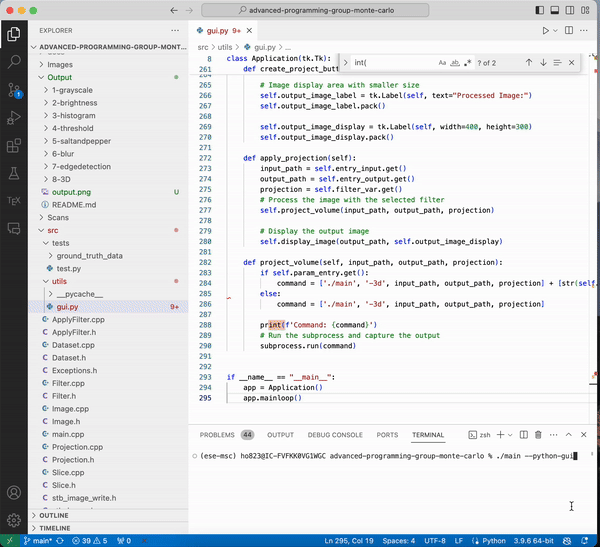Collapse the src folder
The width and height of the screenshot is (600, 547).
coord(53,230)
